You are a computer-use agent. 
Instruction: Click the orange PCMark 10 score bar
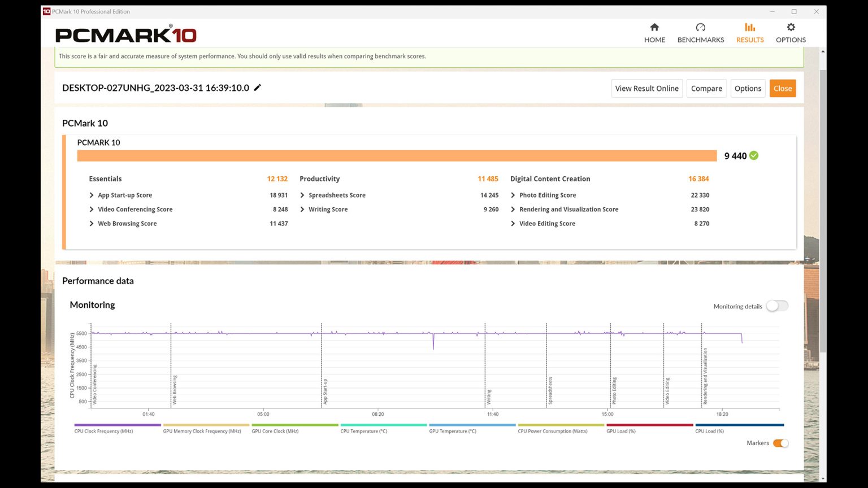[397, 156]
